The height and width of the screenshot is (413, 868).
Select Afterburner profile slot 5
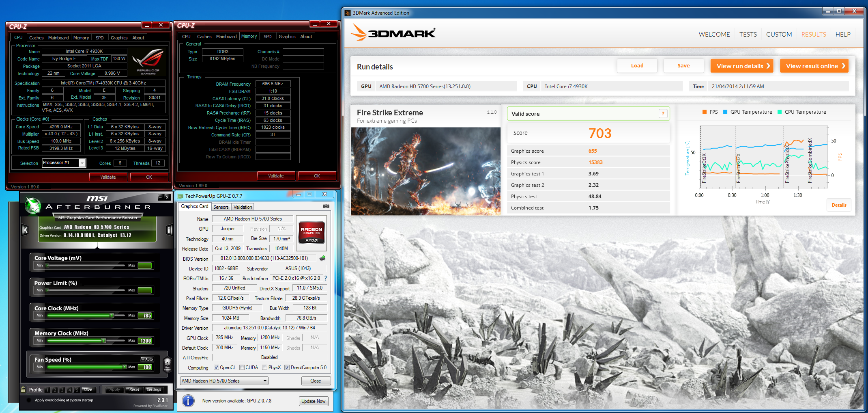pyautogui.click(x=77, y=390)
